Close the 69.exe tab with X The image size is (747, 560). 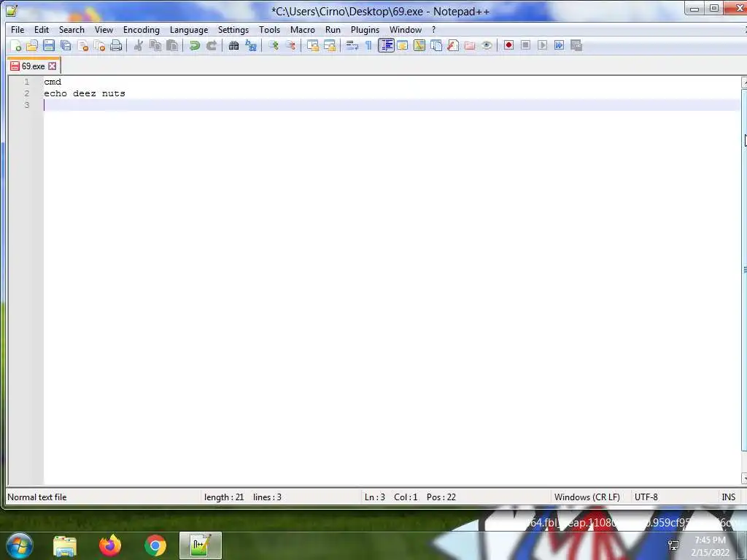click(x=53, y=66)
